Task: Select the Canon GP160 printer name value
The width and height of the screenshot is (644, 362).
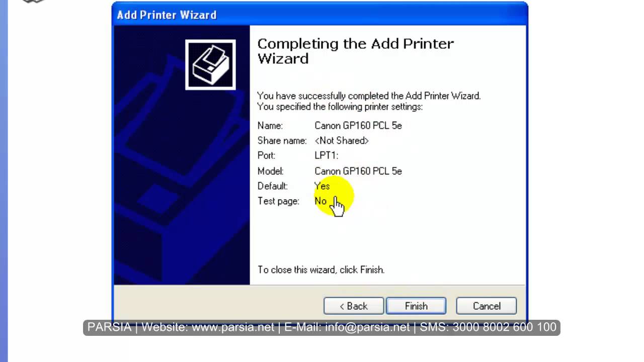Action: pyautogui.click(x=358, y=126)
